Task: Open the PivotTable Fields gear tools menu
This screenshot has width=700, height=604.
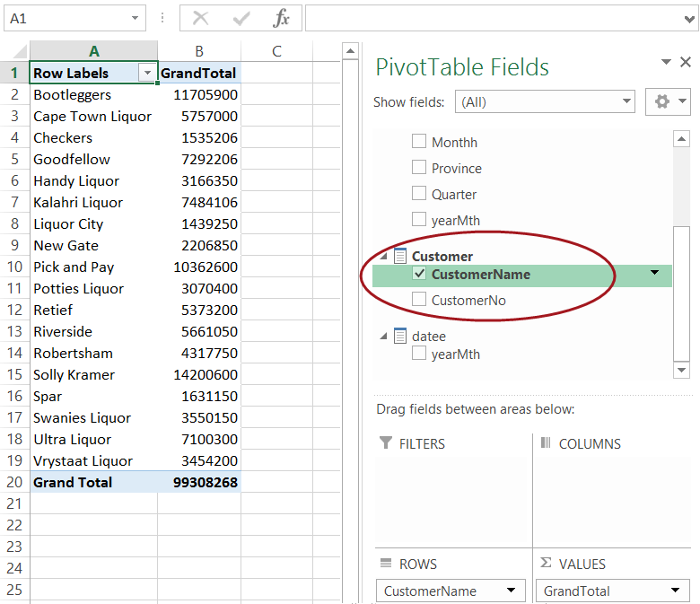Action: 668,101
